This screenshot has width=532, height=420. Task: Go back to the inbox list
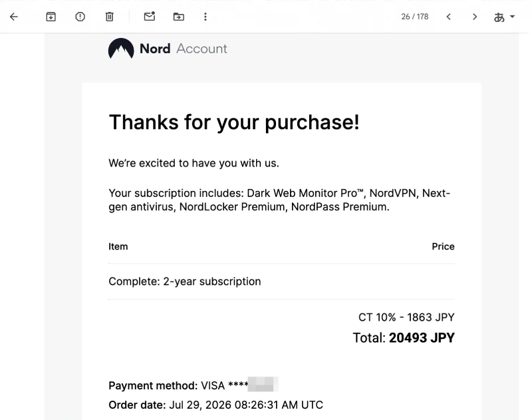click(x=14, y=17)
